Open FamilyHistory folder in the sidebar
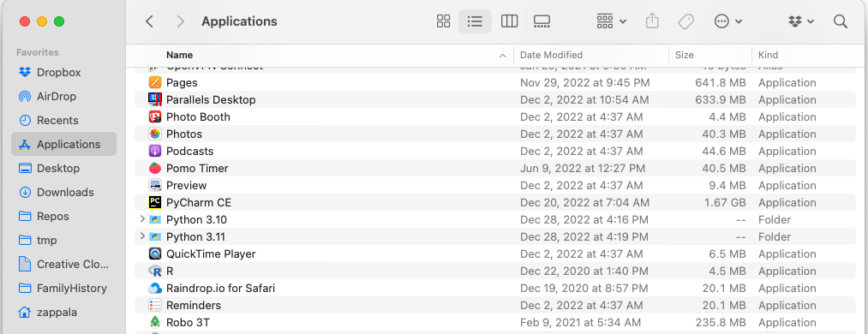868x334 pixels. [x=71, y=288]
